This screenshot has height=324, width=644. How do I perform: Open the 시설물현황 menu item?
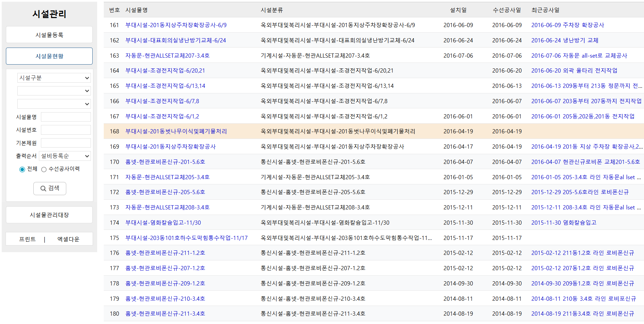pyautogui.click(x=49, y=56)
